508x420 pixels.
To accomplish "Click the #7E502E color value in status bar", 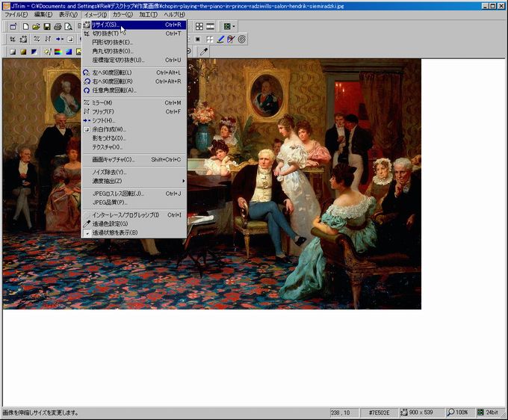I will pyautogui.click(x=379, y=413).
